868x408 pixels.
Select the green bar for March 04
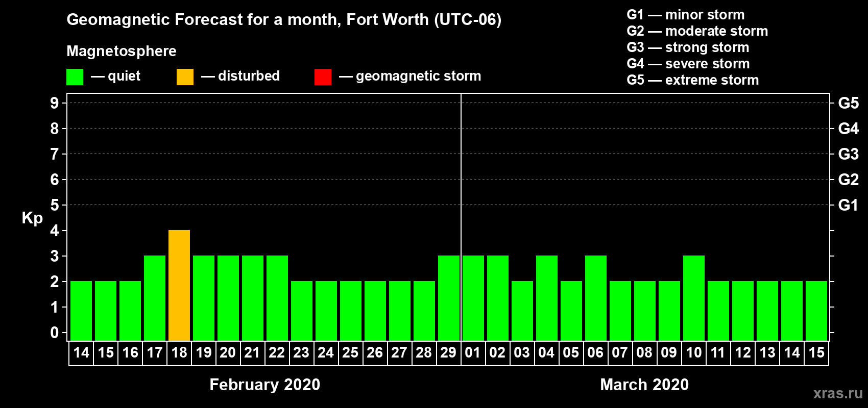pyautogui.click(x=547, y=298)
